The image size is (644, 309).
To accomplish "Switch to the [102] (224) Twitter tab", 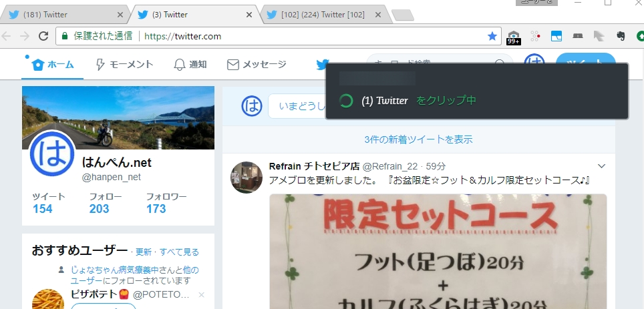I will [x=323, y=15].
